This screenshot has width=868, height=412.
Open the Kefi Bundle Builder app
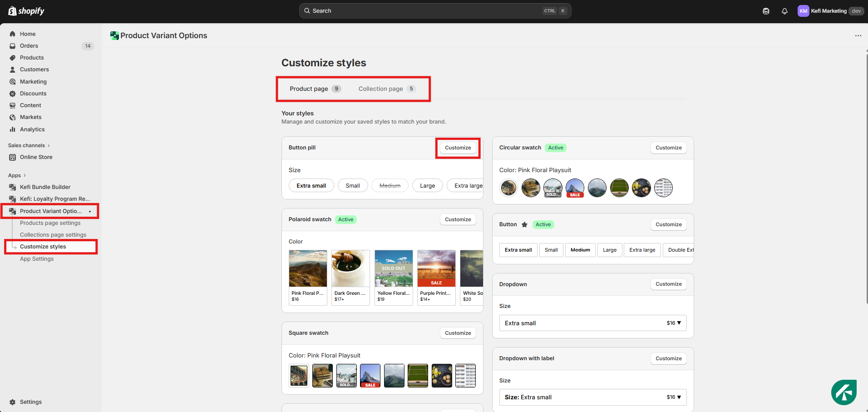coord(45,187)
